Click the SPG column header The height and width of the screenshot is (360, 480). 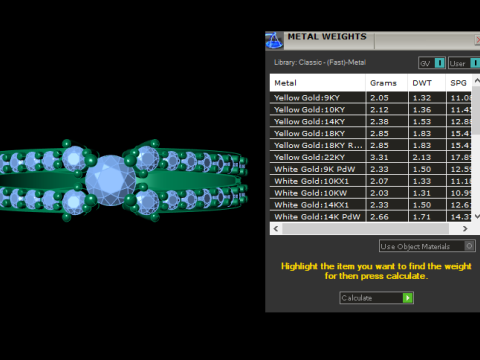coord(459,83)
